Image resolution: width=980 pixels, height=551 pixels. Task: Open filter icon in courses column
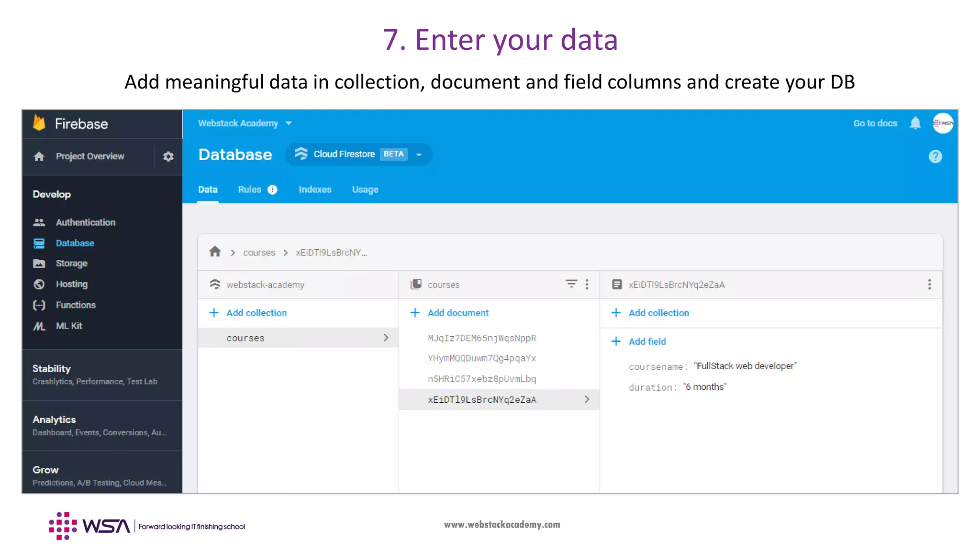(x=571, y=284)
